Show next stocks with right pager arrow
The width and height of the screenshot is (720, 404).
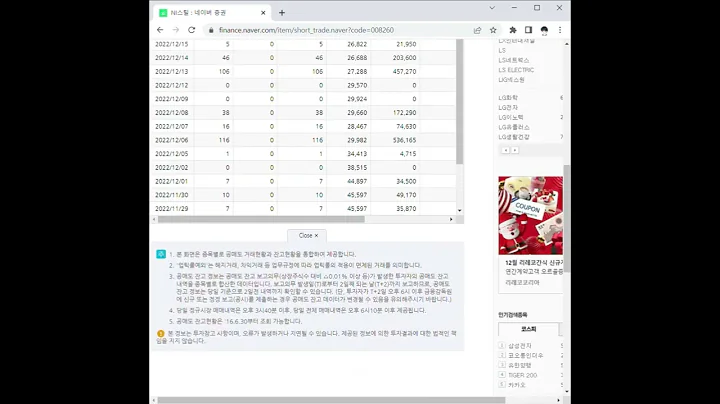coord(515,150)
